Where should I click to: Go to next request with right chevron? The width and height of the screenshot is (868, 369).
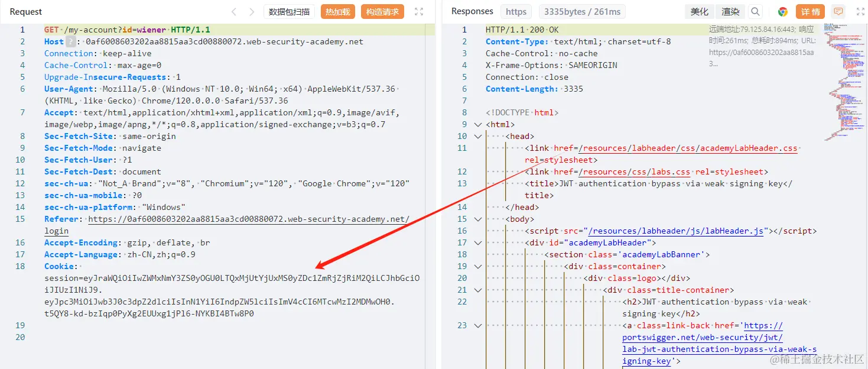[x=252, y=12]
